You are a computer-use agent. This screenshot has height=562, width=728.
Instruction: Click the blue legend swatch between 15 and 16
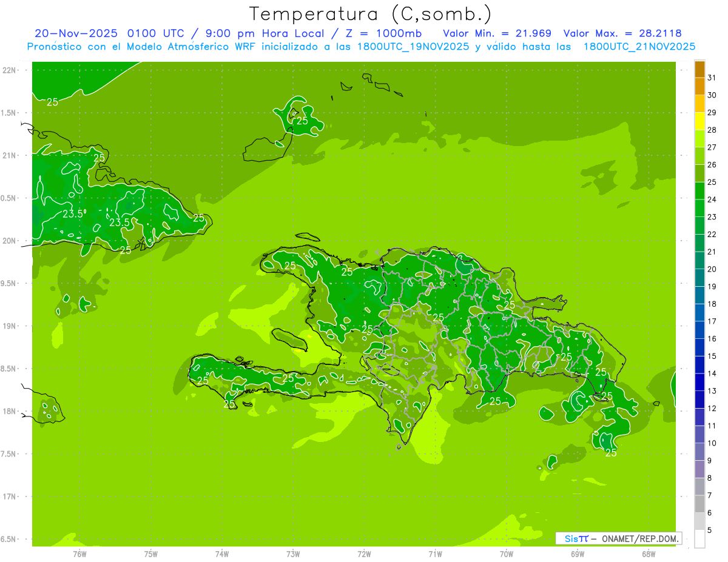pyautogui.click(x=699, y=347)
